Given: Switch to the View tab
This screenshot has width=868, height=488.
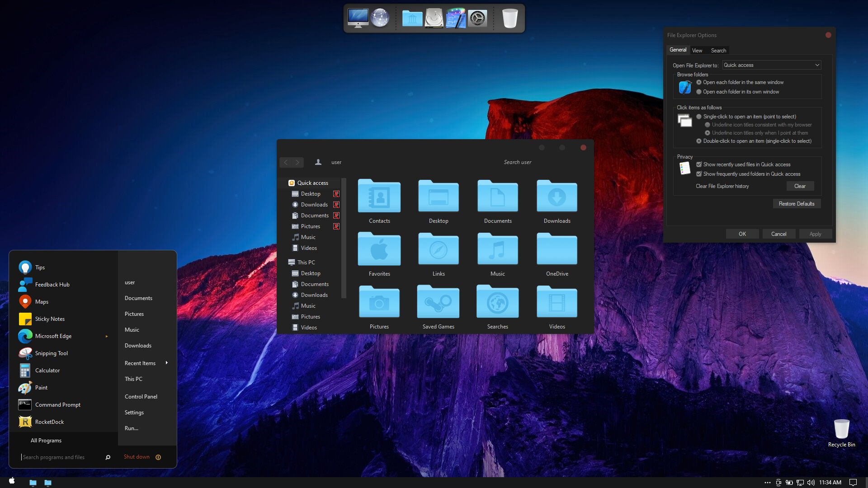Looking at the screenshot, I should coord(697,51).
